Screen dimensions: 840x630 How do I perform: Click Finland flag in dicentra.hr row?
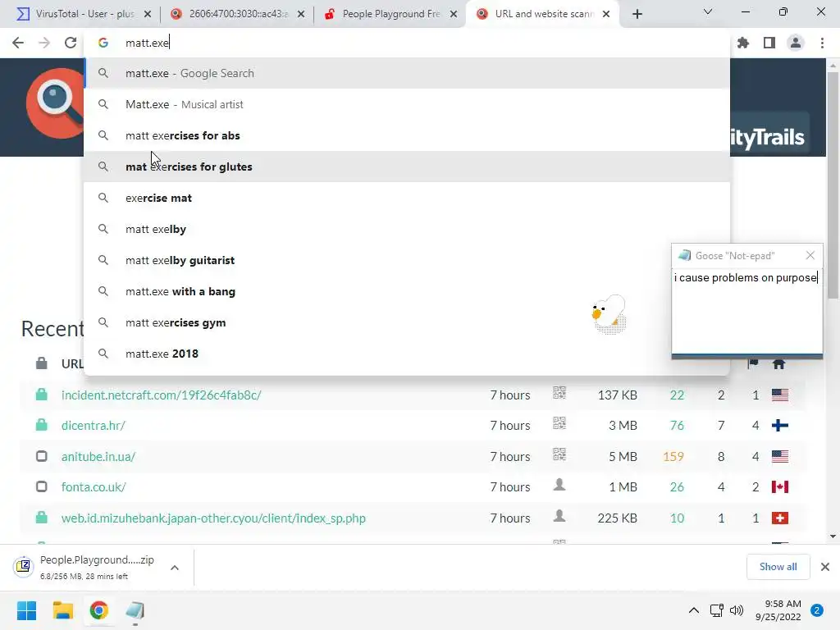pyautogui.click(x=780, y=426)
